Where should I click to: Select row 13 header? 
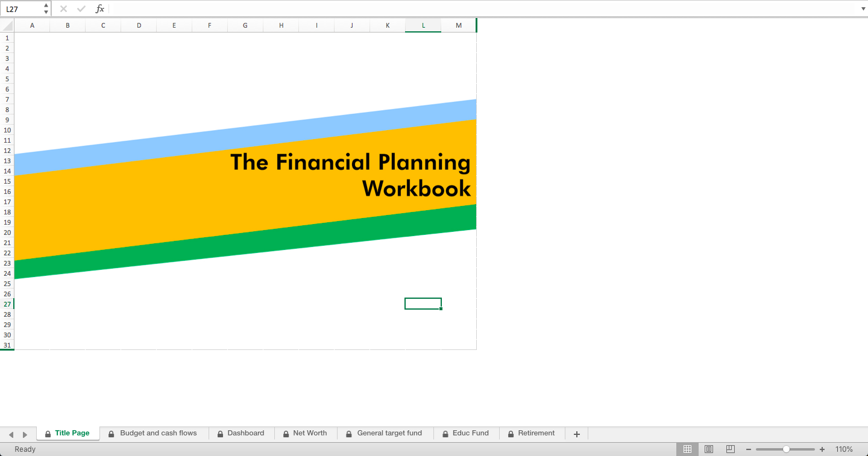(x=7, y=161)
